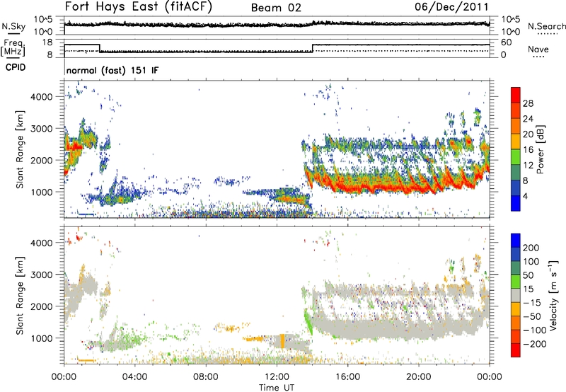566x392 pixels.
Task: Pick the gray -15 to 15 velocity segment
Action: point(516,295)
